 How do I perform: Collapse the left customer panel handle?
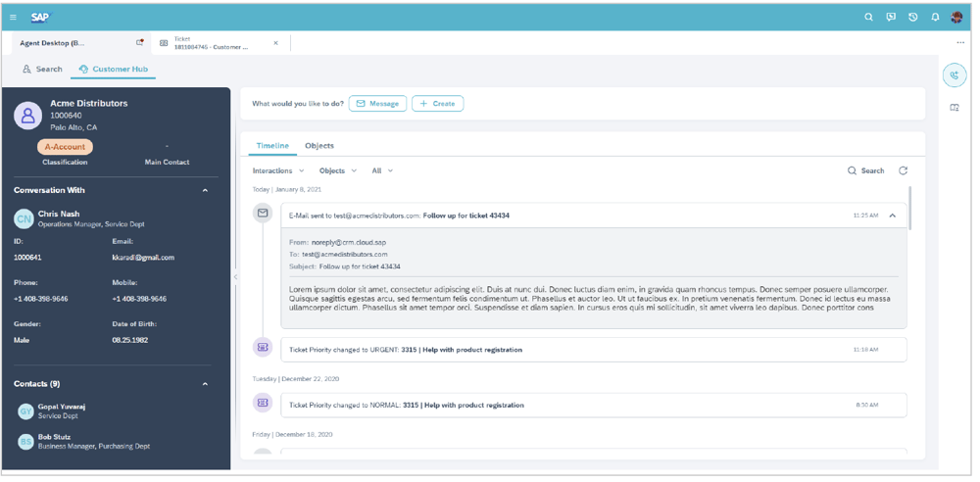235,276
